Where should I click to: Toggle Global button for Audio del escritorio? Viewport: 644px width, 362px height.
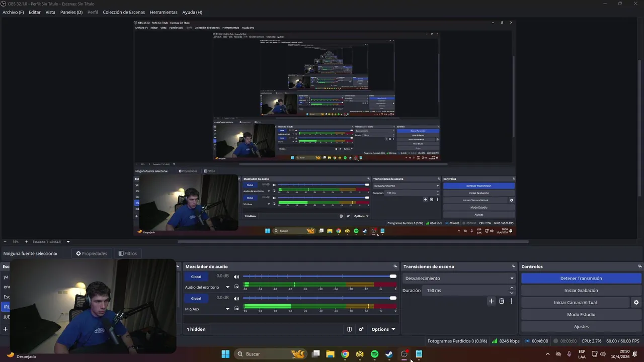196,277
